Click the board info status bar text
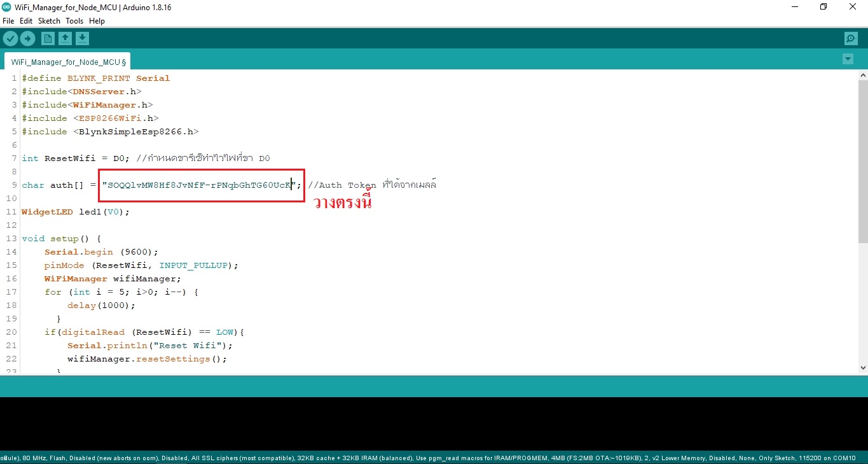The width and height of the screenshot is (868, 464). click(x=428, y=458)
